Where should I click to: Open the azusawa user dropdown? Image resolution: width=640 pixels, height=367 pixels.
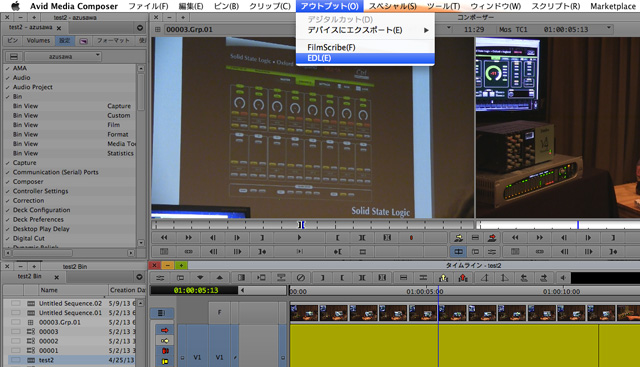click(63, 56)
